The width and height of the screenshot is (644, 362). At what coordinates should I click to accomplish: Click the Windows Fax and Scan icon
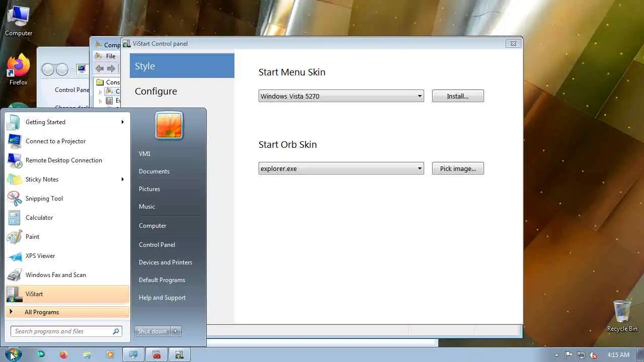click(x=14, y=275)
